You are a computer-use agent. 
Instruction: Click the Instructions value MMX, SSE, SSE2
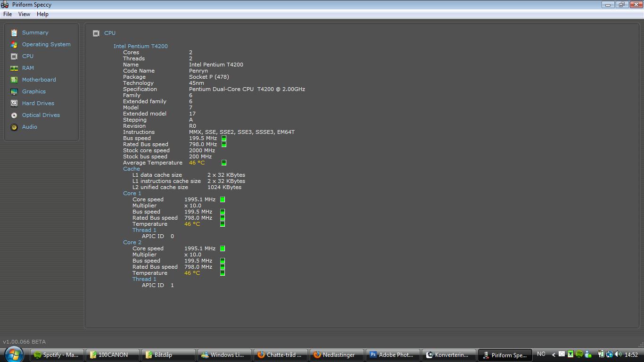coord(242,132)
